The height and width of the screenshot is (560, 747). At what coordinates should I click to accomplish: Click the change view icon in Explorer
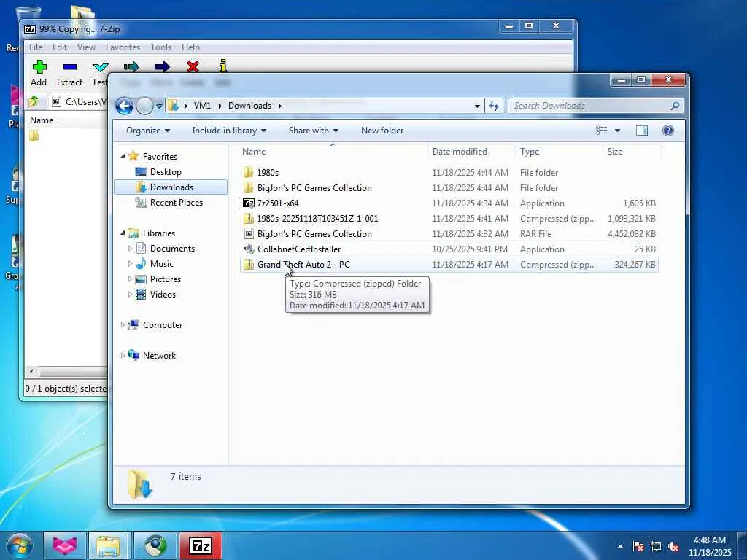click(602, 131)
